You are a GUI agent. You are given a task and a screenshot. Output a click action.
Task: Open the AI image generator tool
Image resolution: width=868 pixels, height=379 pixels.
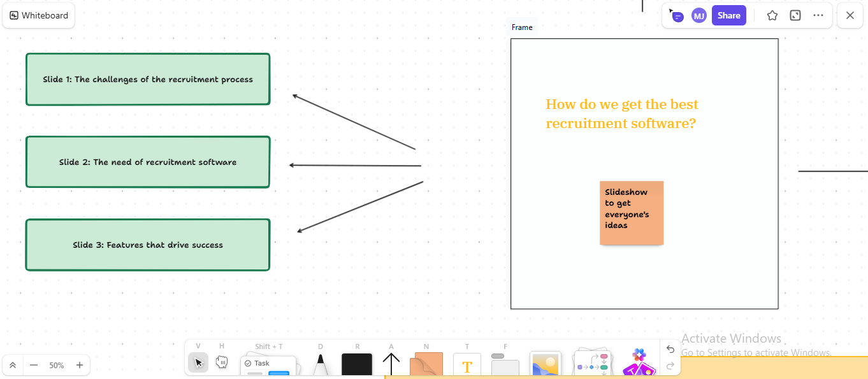tap(639, 363)
